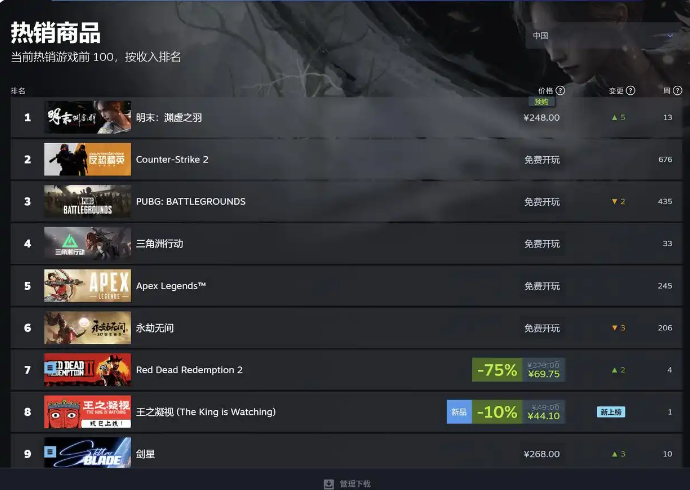Click the green up arrow for Red Dead Redemption 2
The image size is (690, 490).
click(614, 370)
